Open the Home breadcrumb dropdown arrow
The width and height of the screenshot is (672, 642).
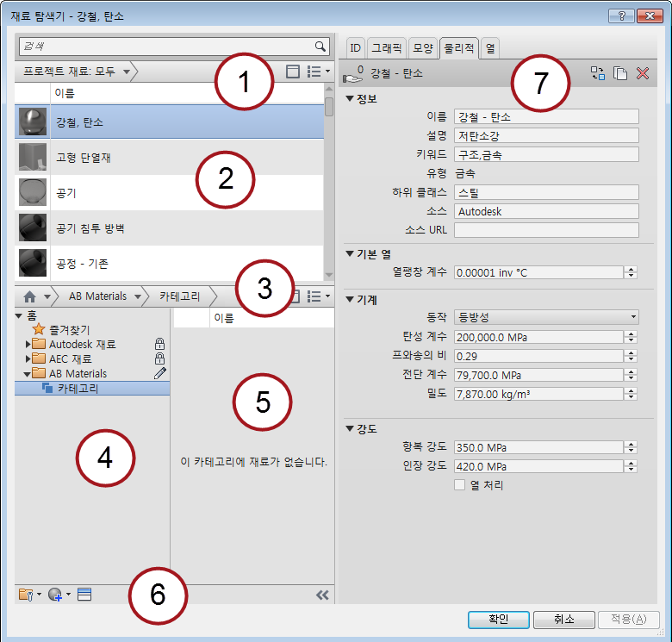click(x=47, y=296)
